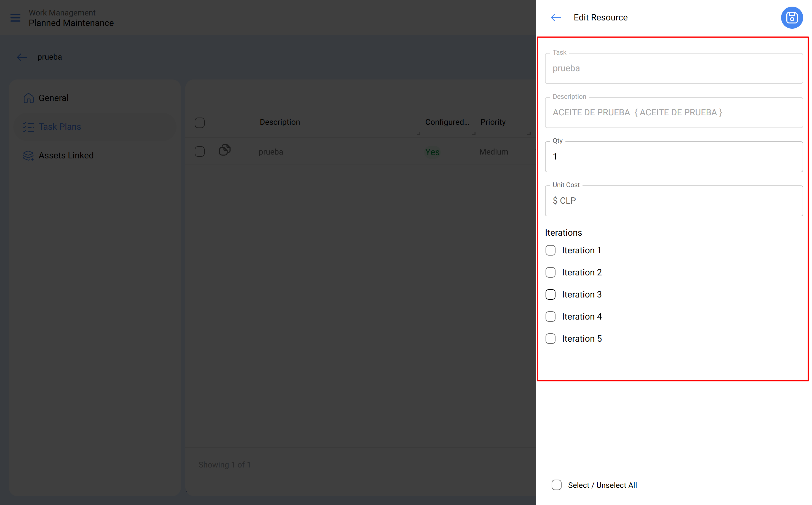812x505 pixels.
Task: Open the navigation hamburger menu
Action: coord(15,18)
